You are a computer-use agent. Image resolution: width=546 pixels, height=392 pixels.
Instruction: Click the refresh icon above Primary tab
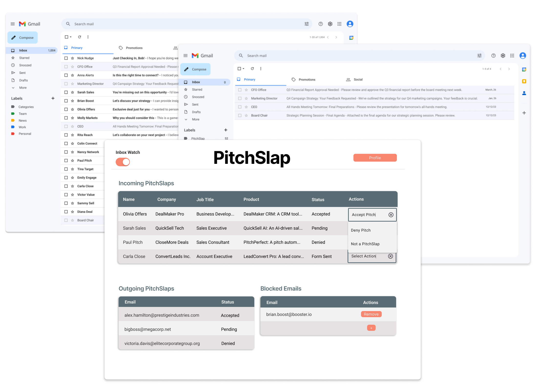[x=252, y=69]
